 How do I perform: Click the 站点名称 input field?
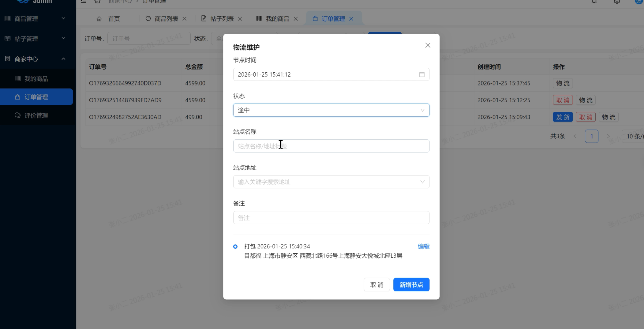pyautogui.click(x=331, y=146)
